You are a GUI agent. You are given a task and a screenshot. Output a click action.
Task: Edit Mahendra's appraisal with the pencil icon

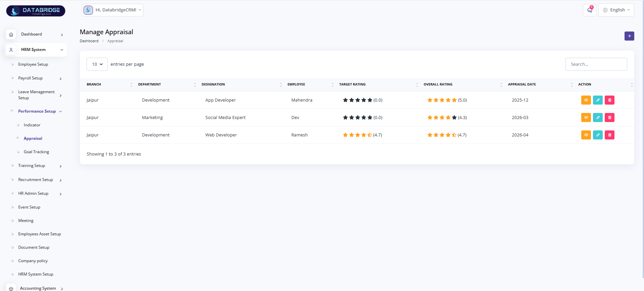[x=598, y=100]
